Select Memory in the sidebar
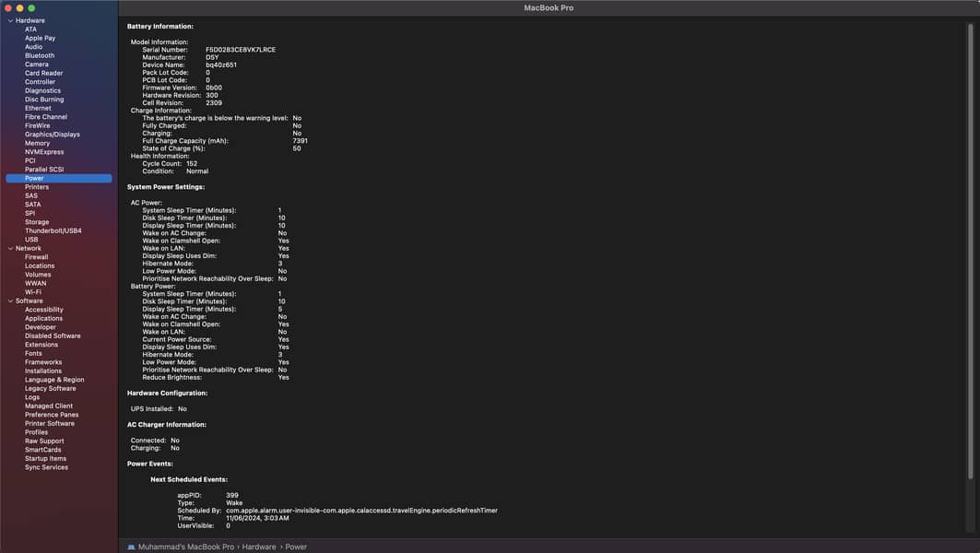 pos(37,143)
